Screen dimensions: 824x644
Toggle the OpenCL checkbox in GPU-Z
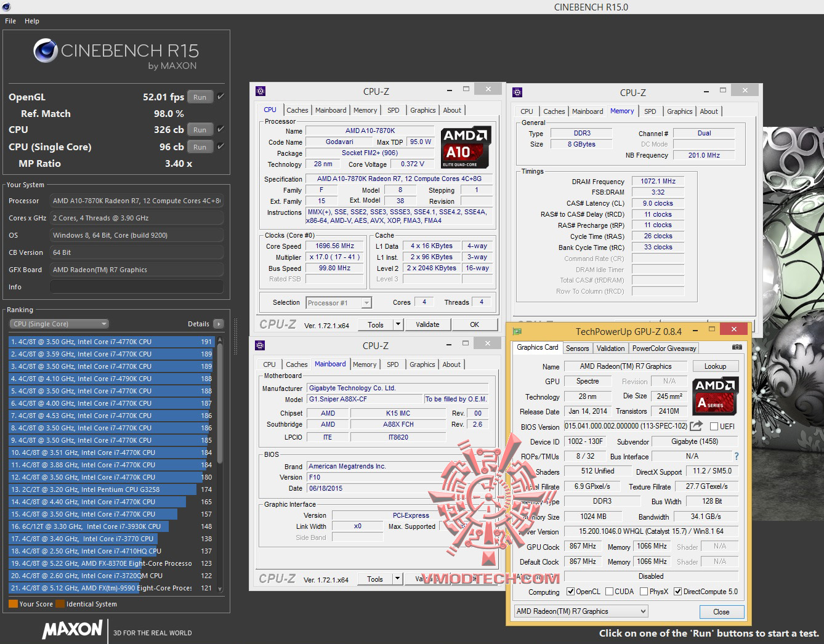pos(570,592)
